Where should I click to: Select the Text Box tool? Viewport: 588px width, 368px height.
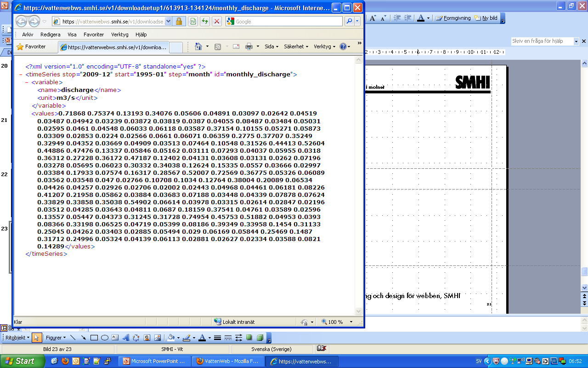click(x=115, y=338)
